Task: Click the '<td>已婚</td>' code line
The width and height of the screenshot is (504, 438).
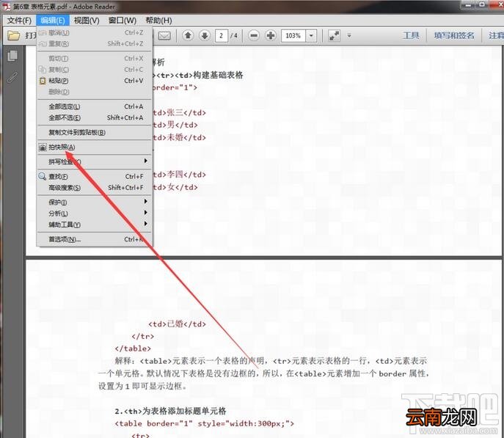Action: [x=177, y=324]
